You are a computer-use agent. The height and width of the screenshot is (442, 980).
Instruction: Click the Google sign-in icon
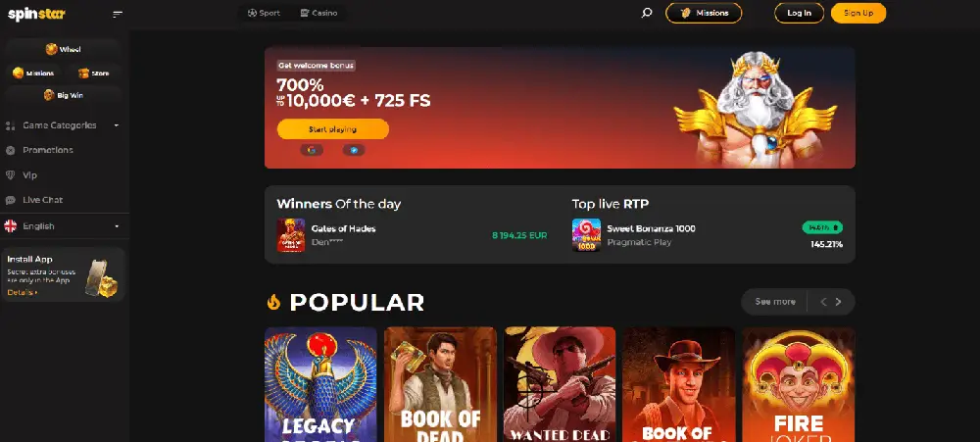(312, 150)
